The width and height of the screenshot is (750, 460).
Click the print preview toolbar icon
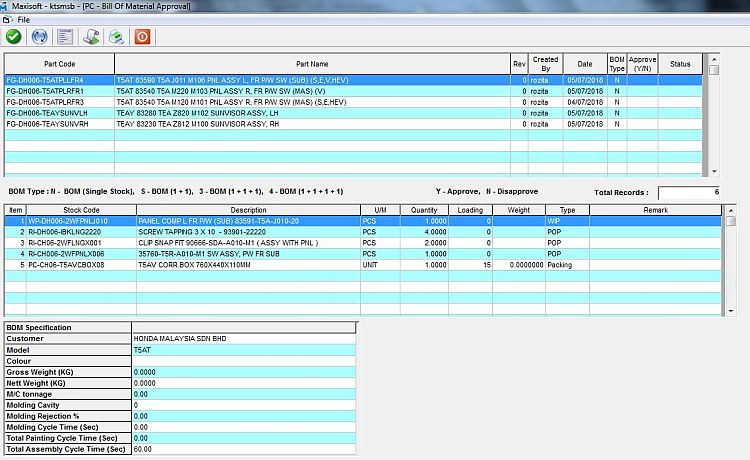point(91,37)
